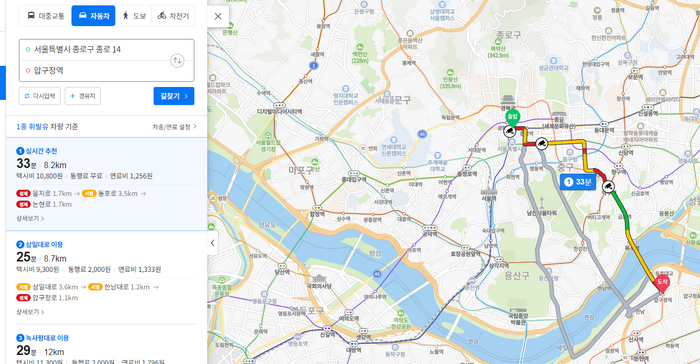Click the 신길역 station marker
The width and height of the screenshot is (700, 364).
coord(327,328)
